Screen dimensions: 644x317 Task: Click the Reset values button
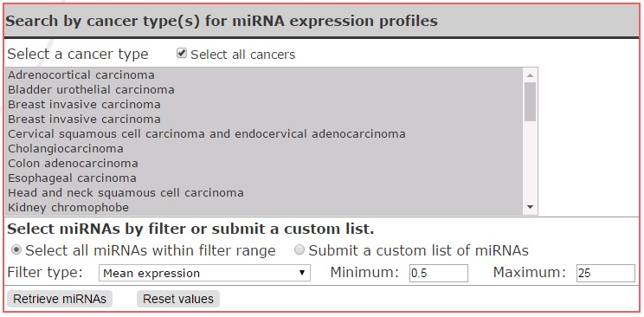pyautogui.click(x=178, y=299)
